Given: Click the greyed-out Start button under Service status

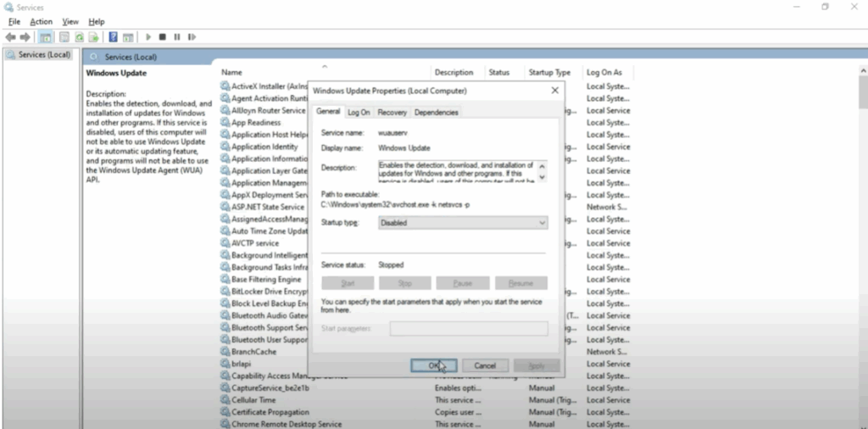Looking at the screenshot, I should (x=348, y=283).
